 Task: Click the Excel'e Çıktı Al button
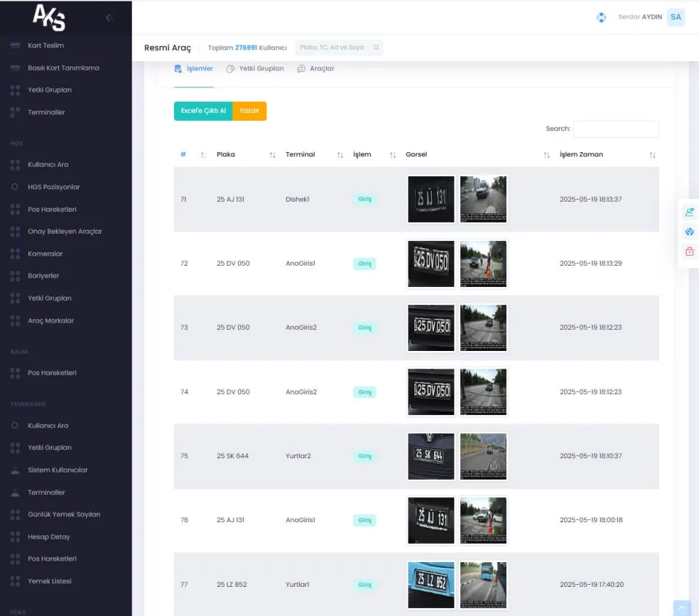(x=203, y=111)
